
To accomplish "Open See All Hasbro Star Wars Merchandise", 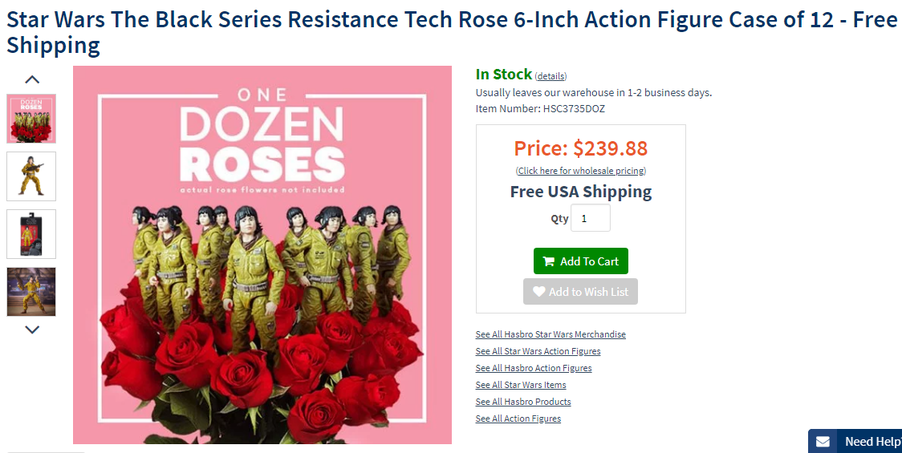I will [x=550, y=334].
